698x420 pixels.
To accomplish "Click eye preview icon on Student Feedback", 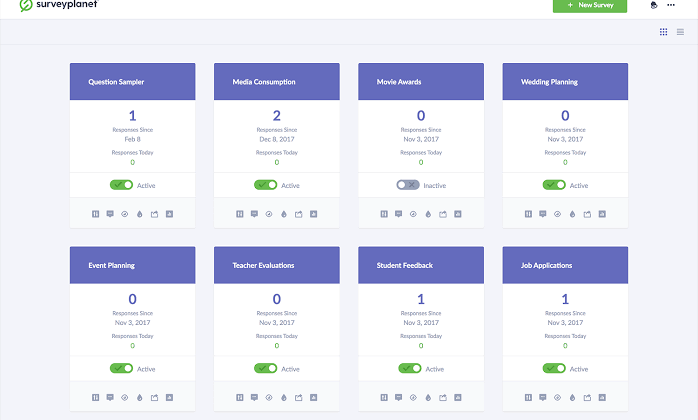I will pyautogui.click(x=413, y=398).
